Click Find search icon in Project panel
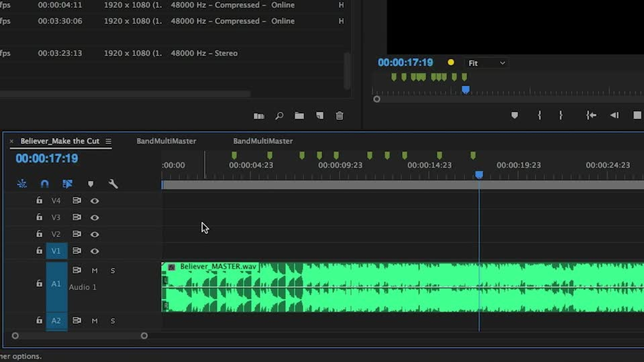The height and width of the screenshot is (362, 644). (279, 116)
